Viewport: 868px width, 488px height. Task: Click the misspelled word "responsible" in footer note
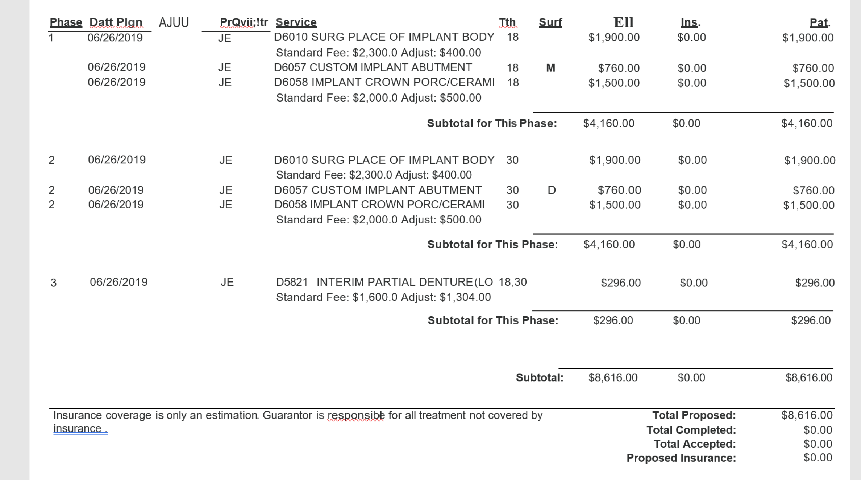pos(356,415)
